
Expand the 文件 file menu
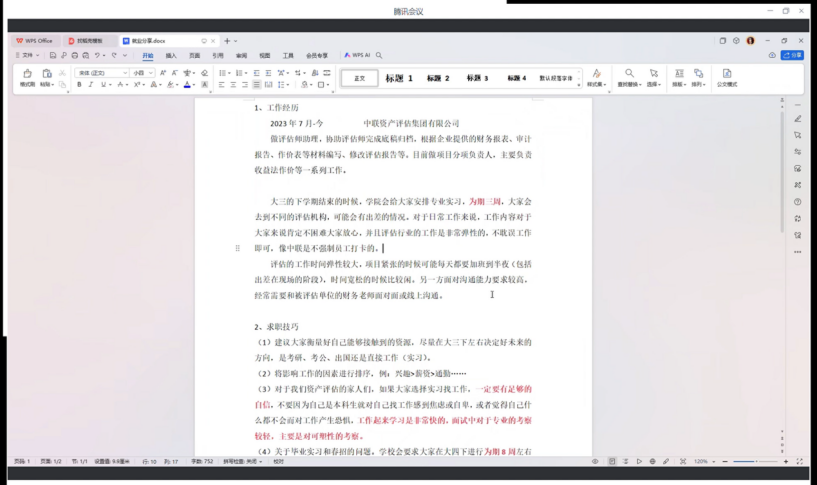click(28, 56)
